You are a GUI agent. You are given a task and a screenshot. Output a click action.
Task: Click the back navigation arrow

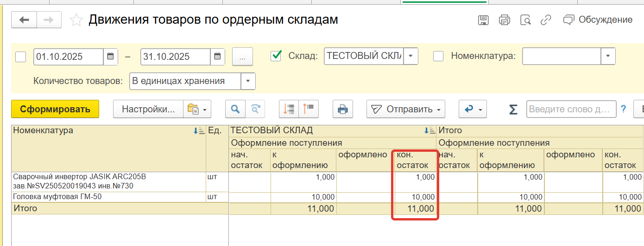click(24, 19)
